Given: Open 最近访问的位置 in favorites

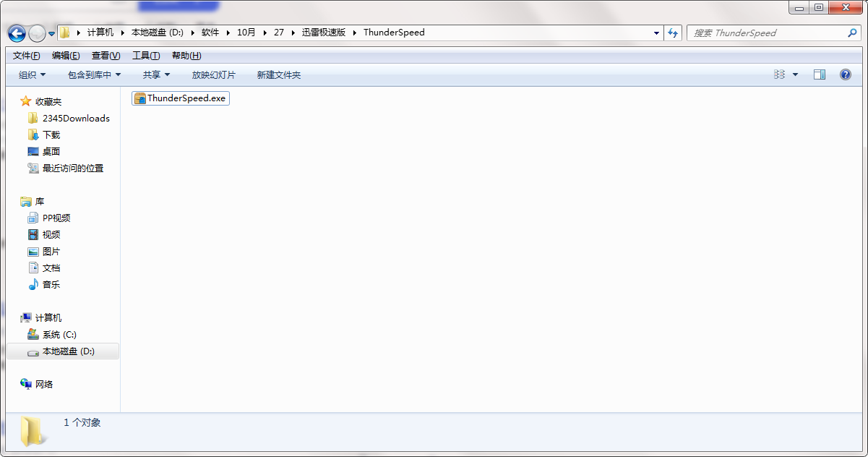Looking at the screenshot, I should coord(73,168).
